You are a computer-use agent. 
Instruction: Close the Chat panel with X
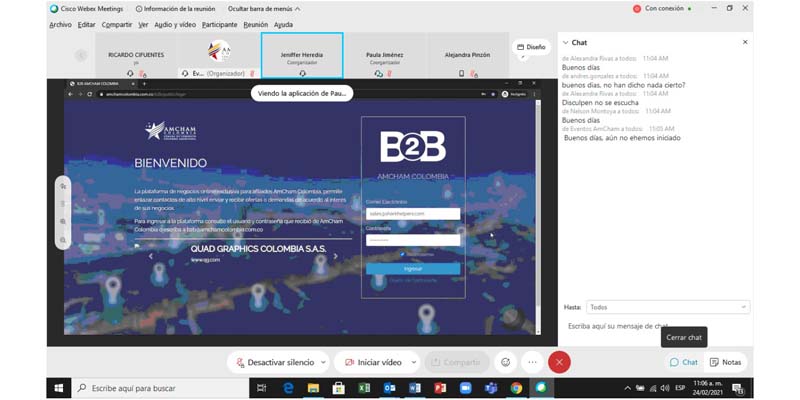(745, 42)
